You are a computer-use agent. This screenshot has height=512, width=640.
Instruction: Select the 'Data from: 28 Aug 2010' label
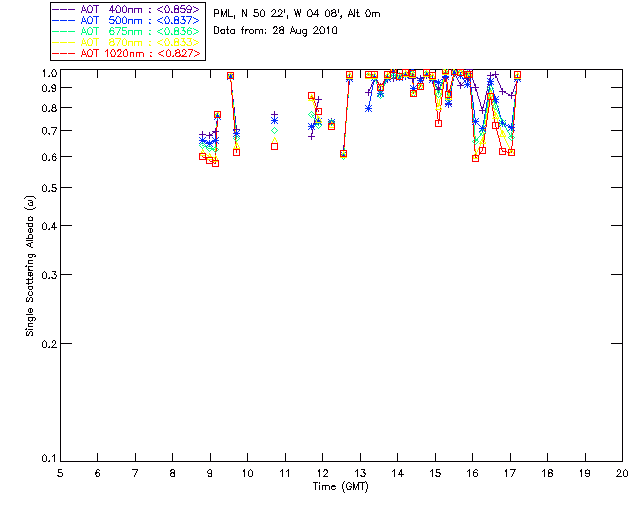tap(276, 31)
